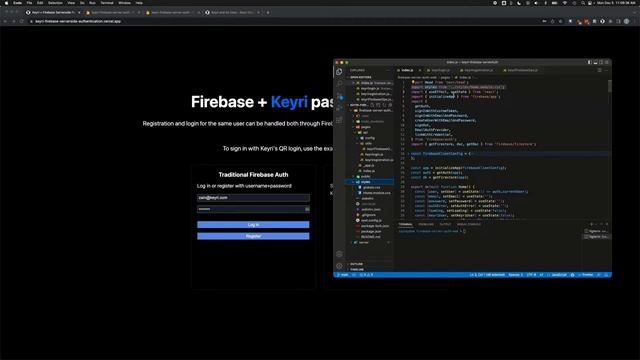640x360 pixels.
Task: Click the Register button on the webpage
Action: click(x=253, y=236)
